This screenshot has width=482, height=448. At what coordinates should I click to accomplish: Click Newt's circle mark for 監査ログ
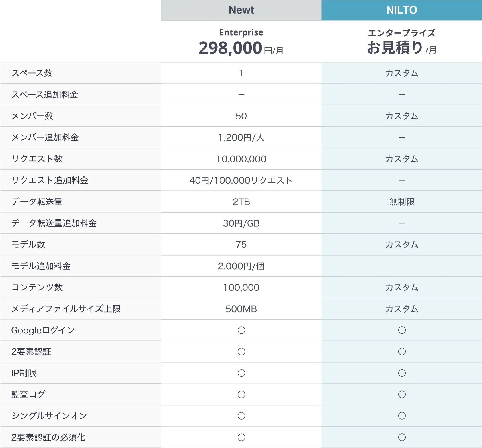click(241, 394)
